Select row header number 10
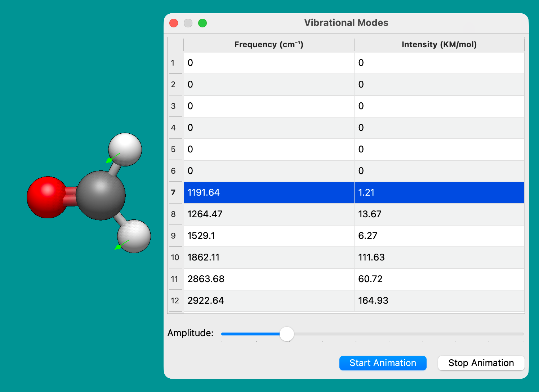 point(175,257)
